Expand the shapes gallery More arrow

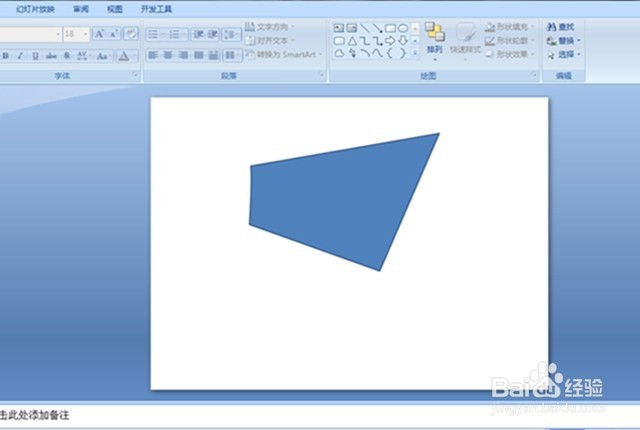pos(415,53)
